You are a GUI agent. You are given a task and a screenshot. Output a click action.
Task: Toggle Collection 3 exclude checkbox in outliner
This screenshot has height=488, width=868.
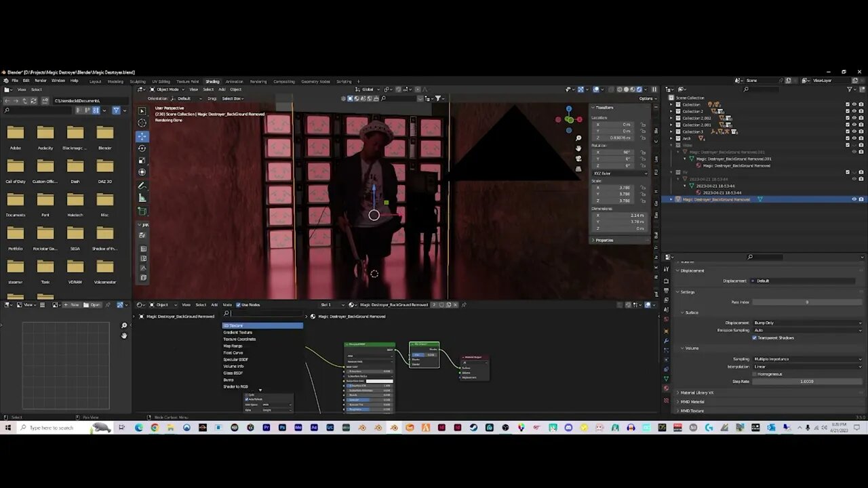847,131
